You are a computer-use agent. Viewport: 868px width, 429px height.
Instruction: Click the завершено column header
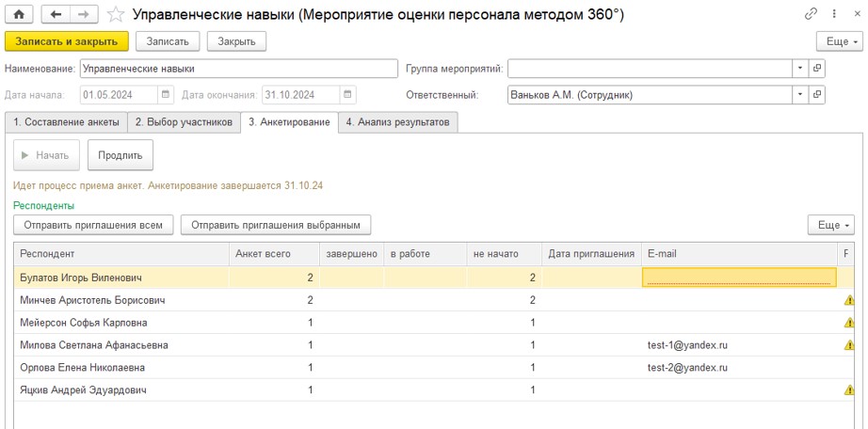click(351, 254)
